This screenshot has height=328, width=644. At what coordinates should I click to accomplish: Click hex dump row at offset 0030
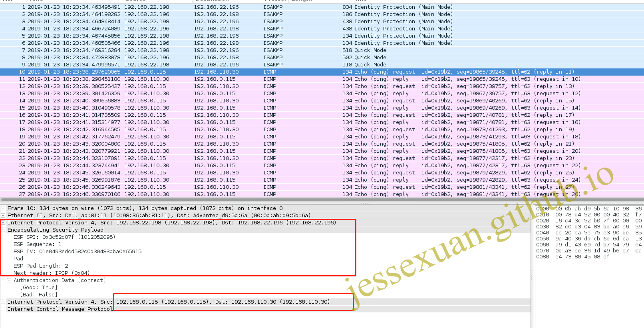pos(589,226)
